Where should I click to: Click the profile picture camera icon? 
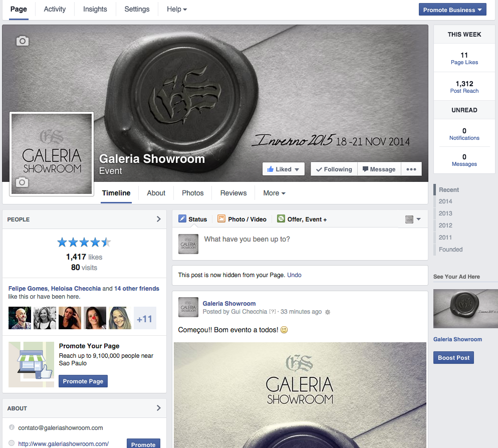(22, 182)
